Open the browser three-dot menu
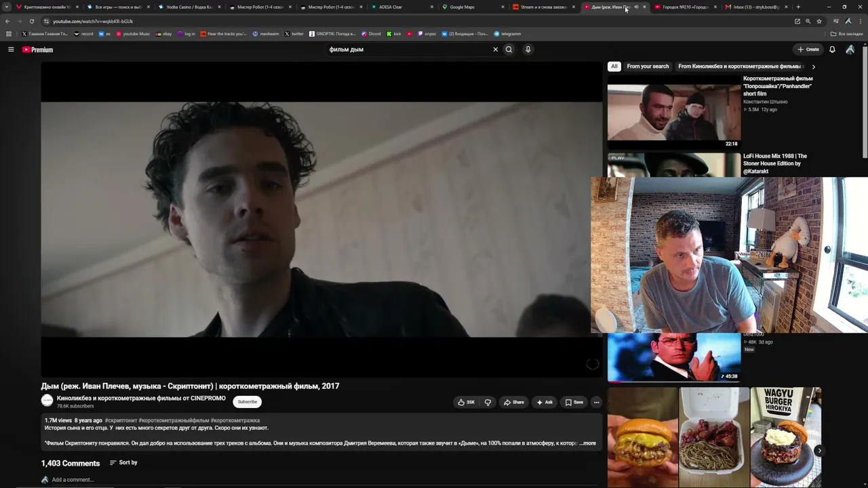Screen dimensions: 868x488 [x=859, y=21]
